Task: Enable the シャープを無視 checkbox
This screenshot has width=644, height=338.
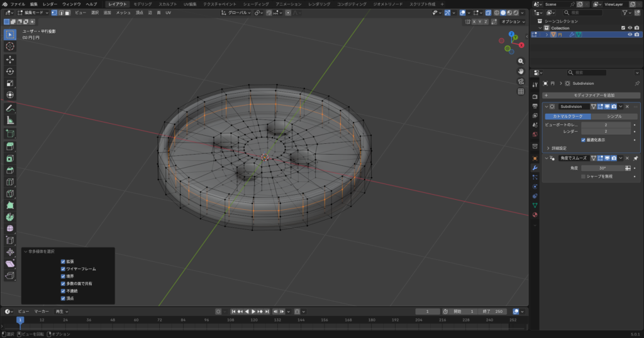Action: [584, 177]
